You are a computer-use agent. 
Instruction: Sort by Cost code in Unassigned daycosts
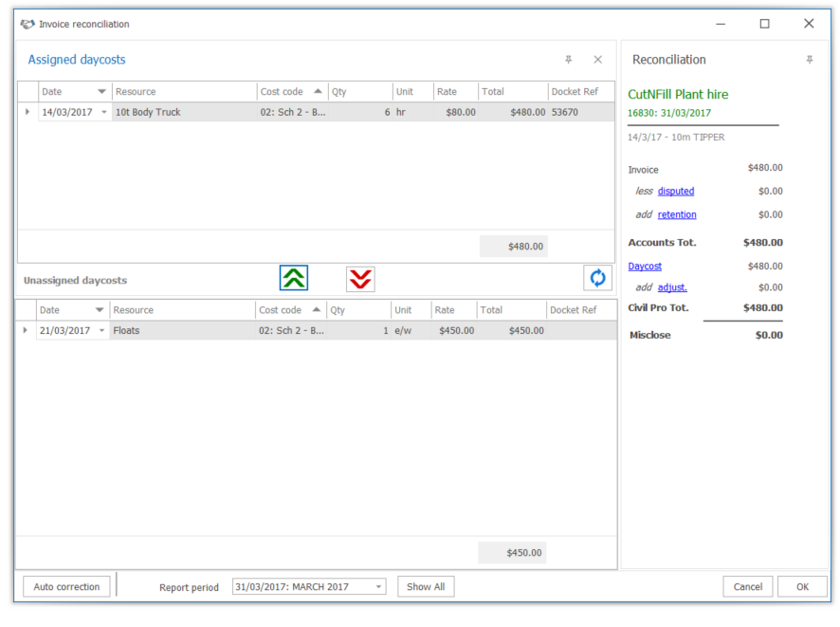pos(290,310)
